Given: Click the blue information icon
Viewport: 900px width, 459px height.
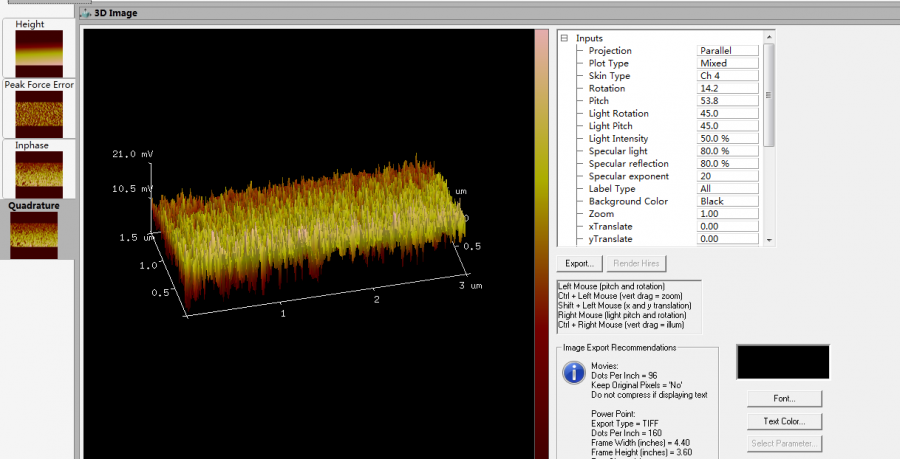Looking at the screenshot, I should pyautogui.click(x=575, y=373).
